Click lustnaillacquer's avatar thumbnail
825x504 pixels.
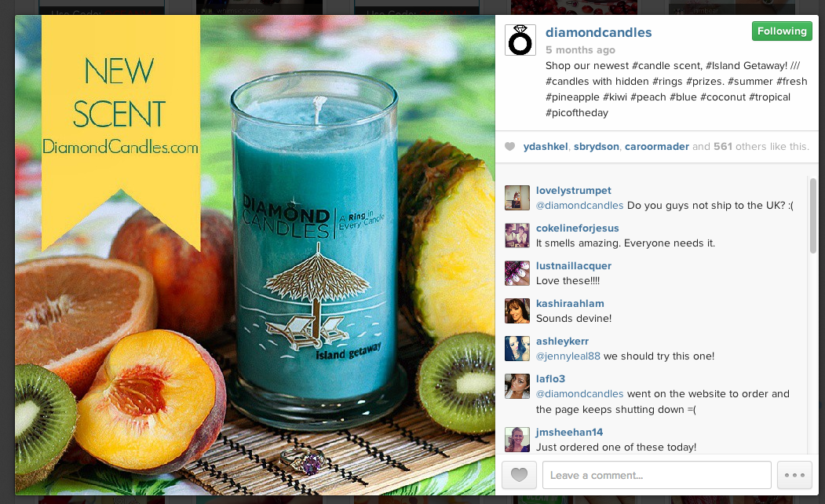pyautogui.click(x=517, y=273)
